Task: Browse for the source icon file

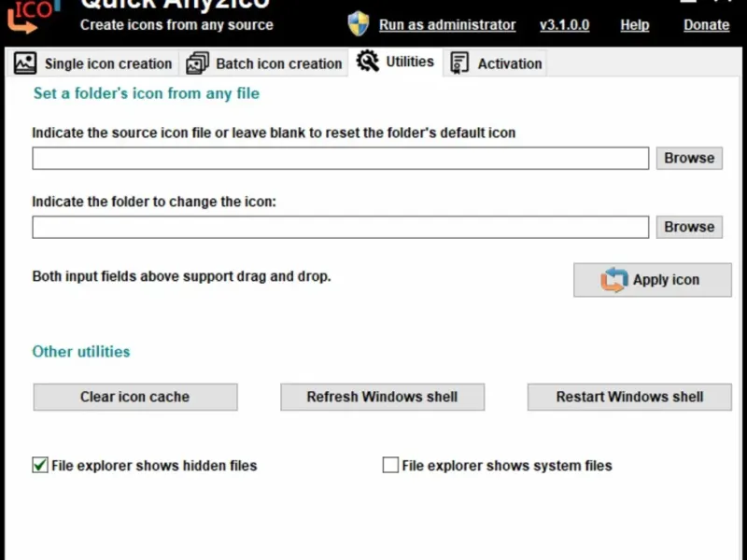Action: click(689, 158)
